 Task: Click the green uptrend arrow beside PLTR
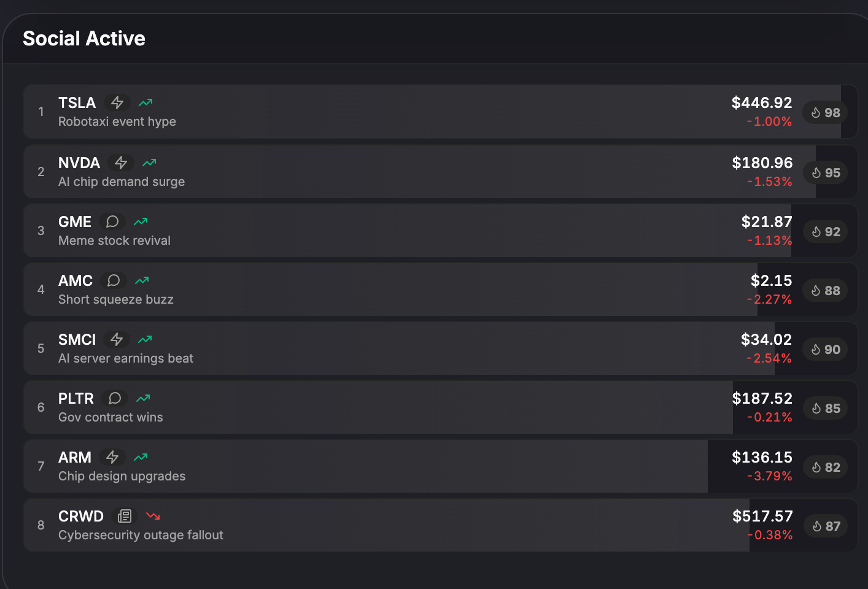(x=143, y=398)
